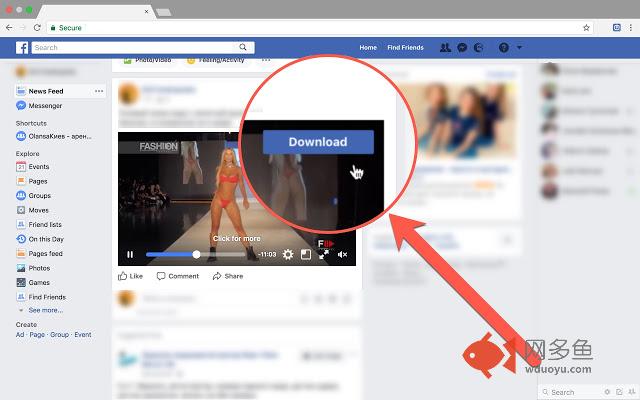Click 'Click for more' video overlay
This screenshot has height=400, width=640.
click(237, 238)
